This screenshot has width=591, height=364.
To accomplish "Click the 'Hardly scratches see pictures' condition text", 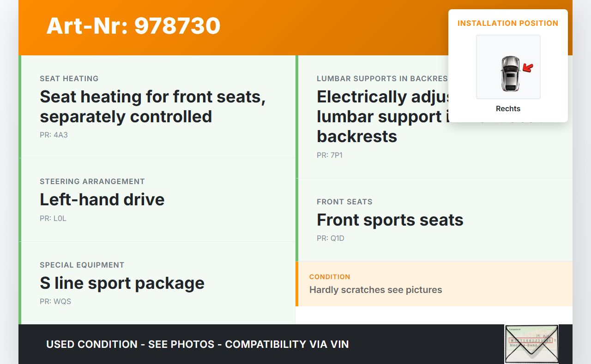I will pos(375,290).
